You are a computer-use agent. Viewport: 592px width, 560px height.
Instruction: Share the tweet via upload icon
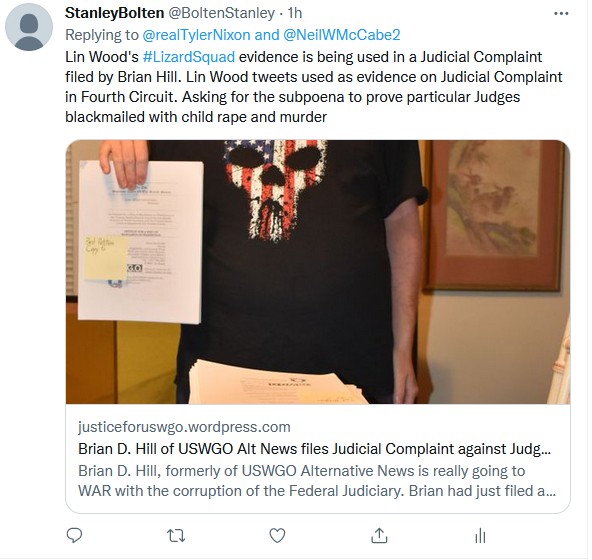tap(379, 535)
